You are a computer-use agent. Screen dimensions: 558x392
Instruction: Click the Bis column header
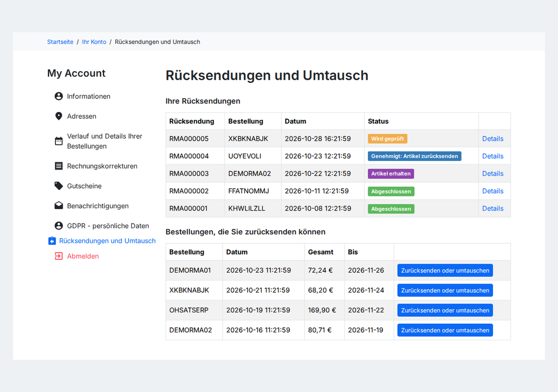pos(353,252)
